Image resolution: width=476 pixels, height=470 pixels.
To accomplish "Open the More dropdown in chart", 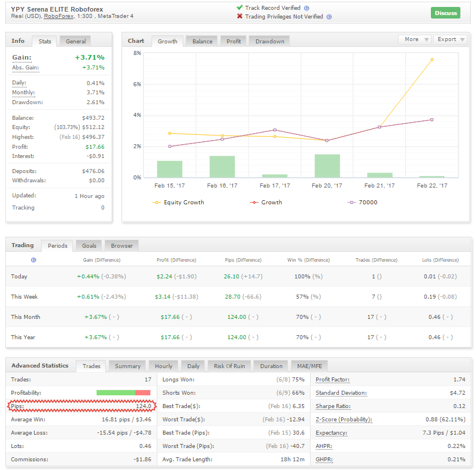I will point(414,39).
